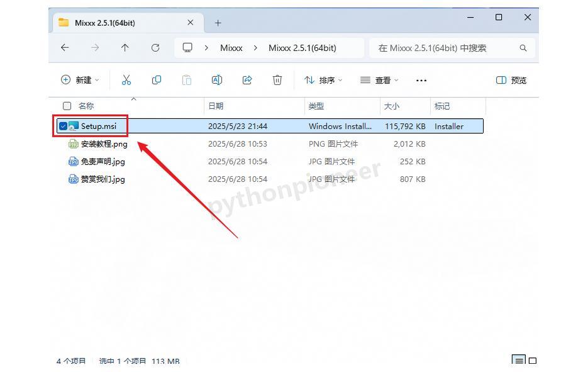
Task: Sort by 大小 column header
Action: 392,106
